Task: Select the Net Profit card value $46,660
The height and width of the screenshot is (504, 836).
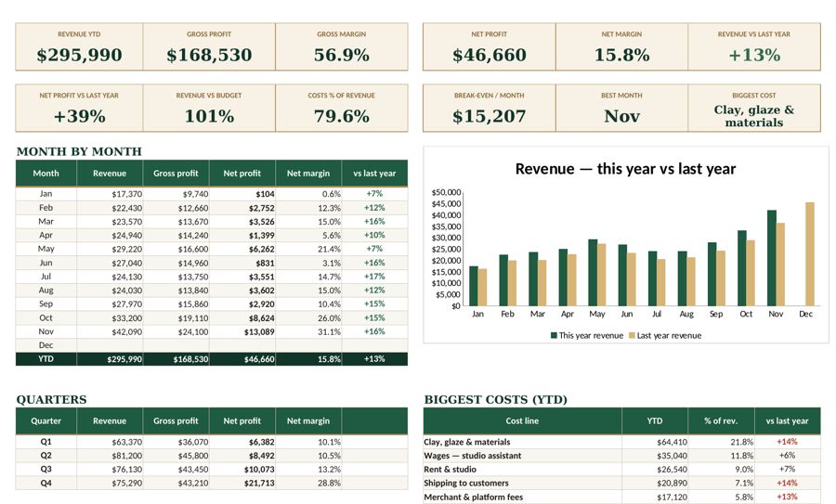Action: point(490,55)
